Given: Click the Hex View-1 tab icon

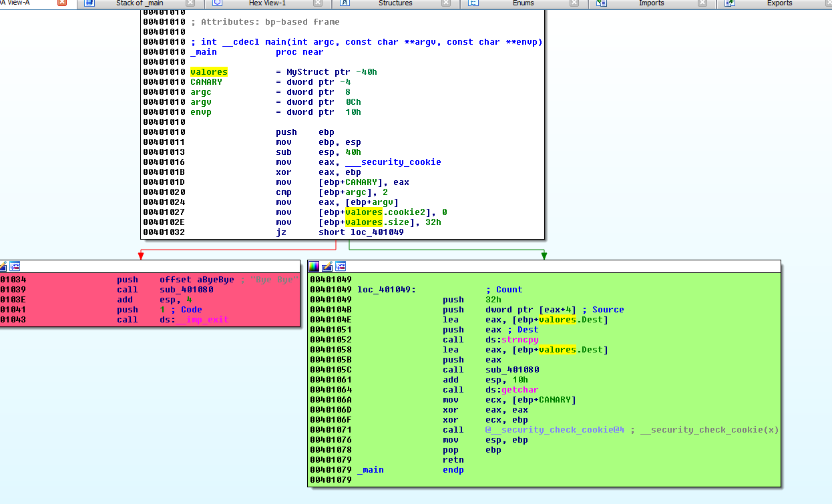Looking at the screenshot, I should point(217,3).
